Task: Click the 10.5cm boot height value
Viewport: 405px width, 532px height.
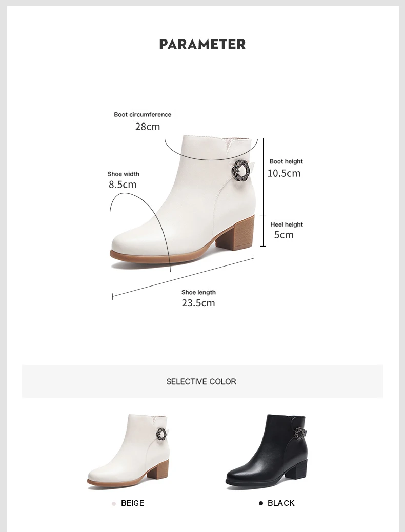Action: pos(284,173)
